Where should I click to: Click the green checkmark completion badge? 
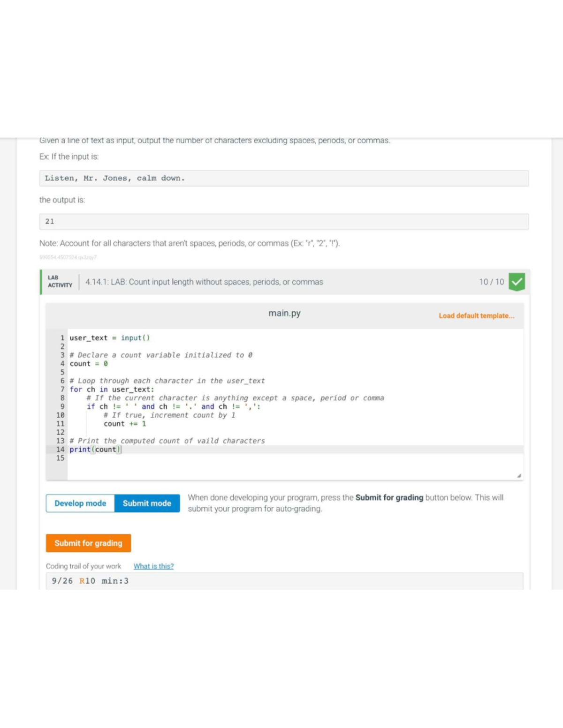click(x=517, y=282)
